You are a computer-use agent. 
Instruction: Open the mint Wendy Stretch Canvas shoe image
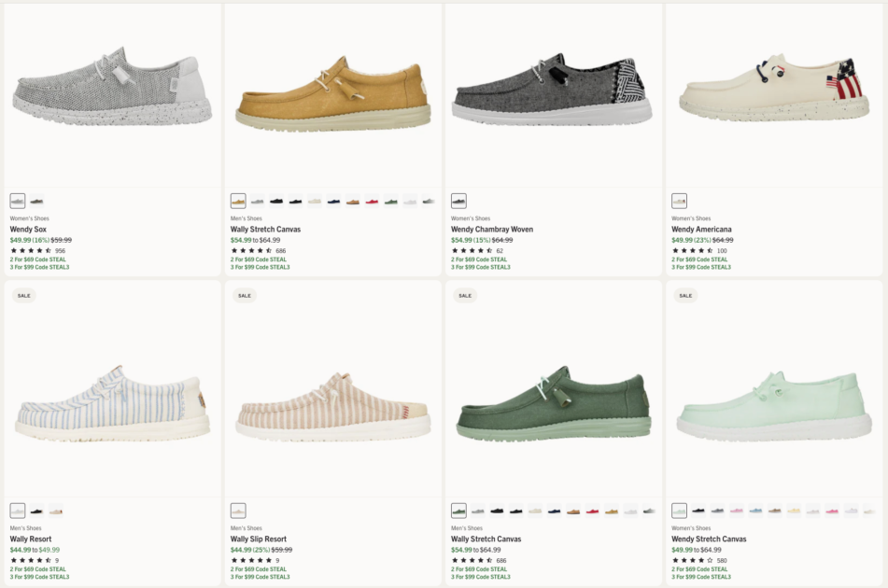[775, 404]
